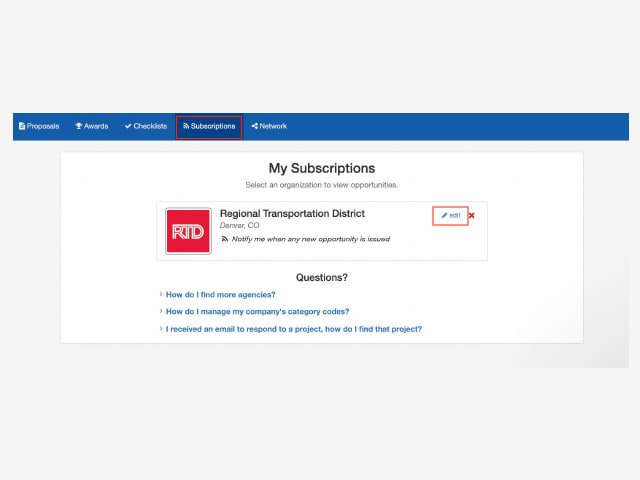Screen dimensions: 640x480
Task: Click the Subscriptions RSS feed icon
Action: [x=186, y=126]
